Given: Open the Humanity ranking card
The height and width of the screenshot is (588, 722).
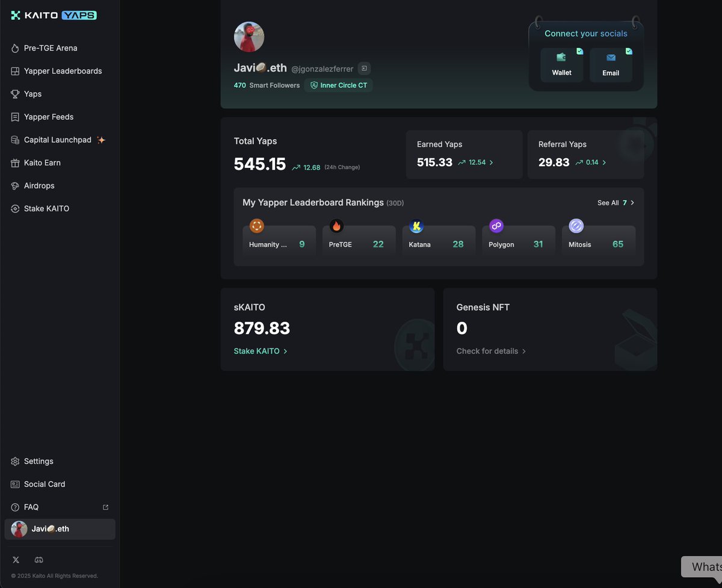Looking at the screenshot, I should pyautogui.click(x=279, y=241).
